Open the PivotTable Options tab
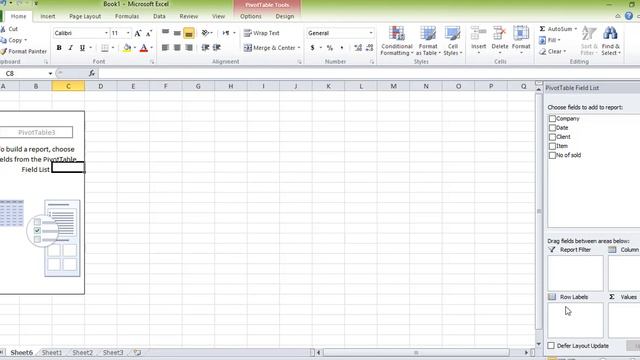Screen dimensions: 640x360 pyautogui.click(x=251, y=16)
